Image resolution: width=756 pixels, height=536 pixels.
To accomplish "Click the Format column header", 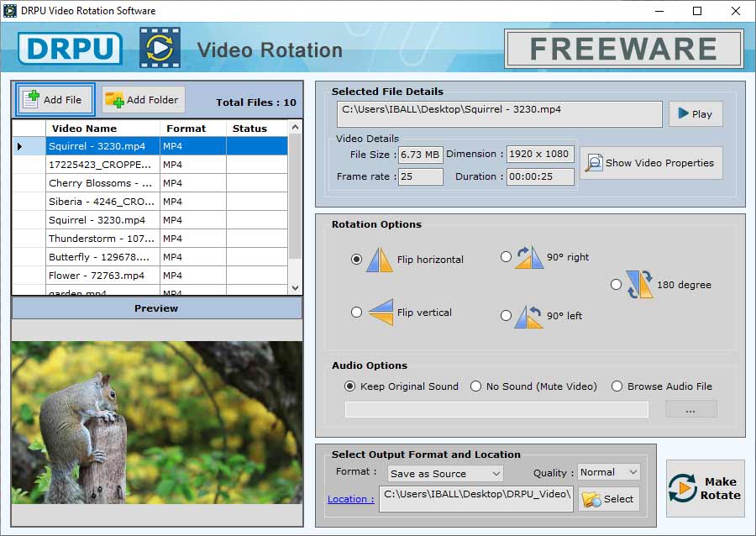I will click(x=193, y=129).
